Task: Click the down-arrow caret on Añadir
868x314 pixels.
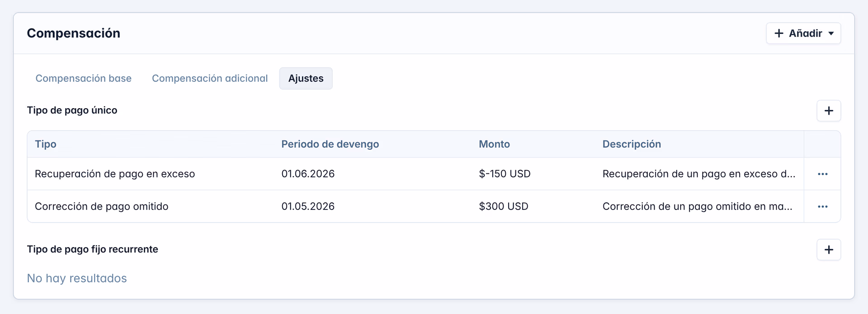Action: 831,33
